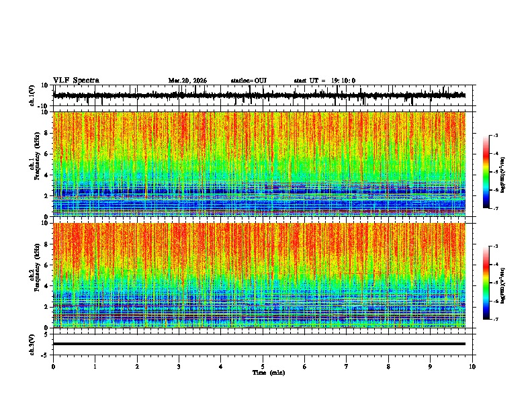Click the "6" kHz tick of ch.1 spectrogram
The width and height of the screenshot is (532, 411).
46,154
